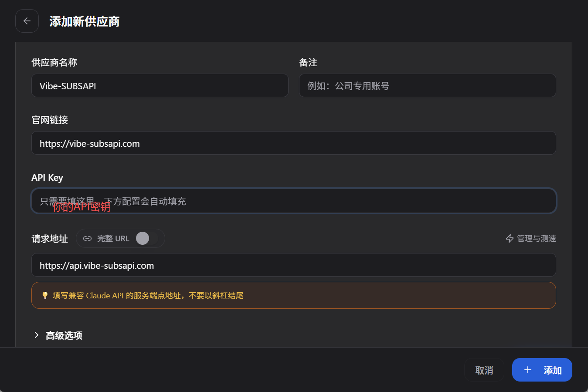The height and width of the screenshot is (392, 588).
Task: Click the lightning icon beside 管理与测速
Action: point(510,239)
